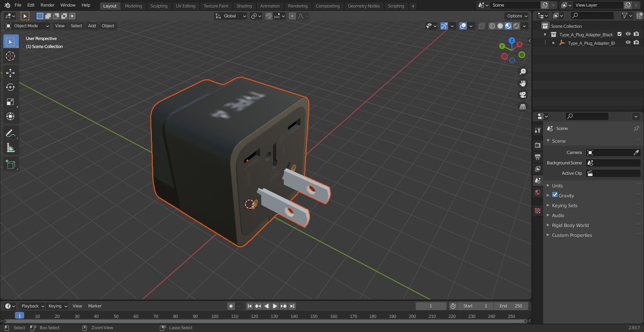Open the View Layer properties tab

point(537,169)
